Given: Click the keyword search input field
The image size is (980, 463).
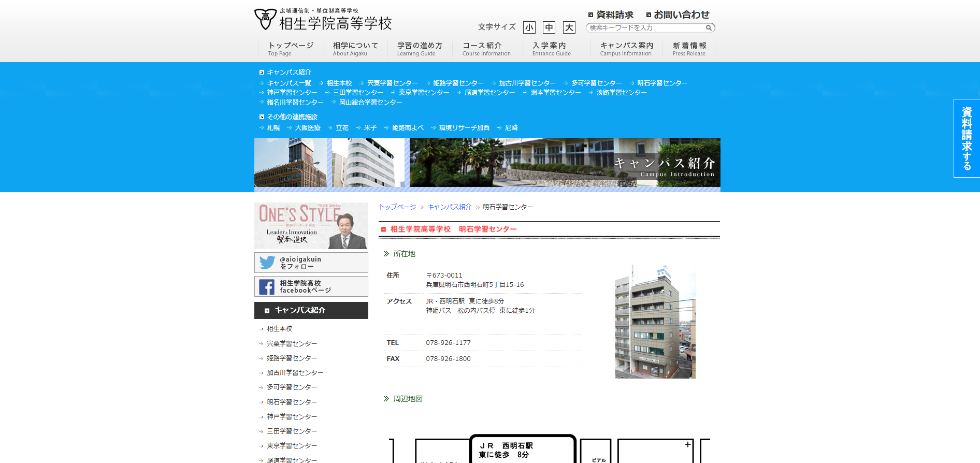Looking at the screenshot, I should coord(646,28).
